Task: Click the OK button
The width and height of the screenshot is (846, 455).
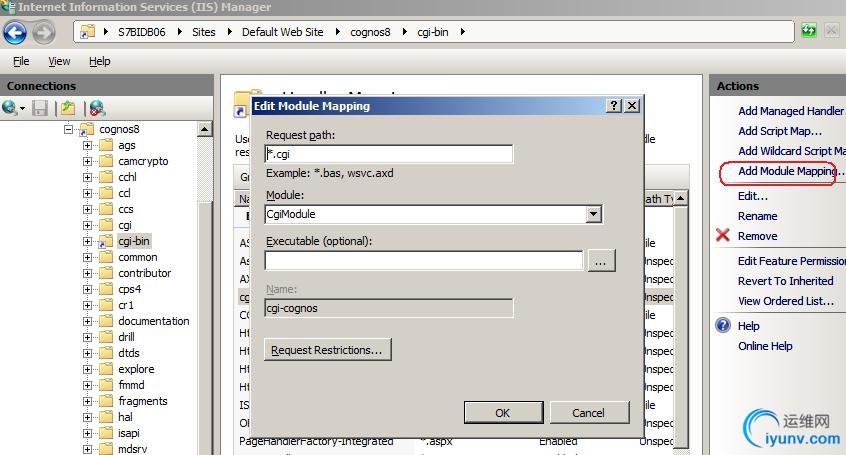Action: 503,412
